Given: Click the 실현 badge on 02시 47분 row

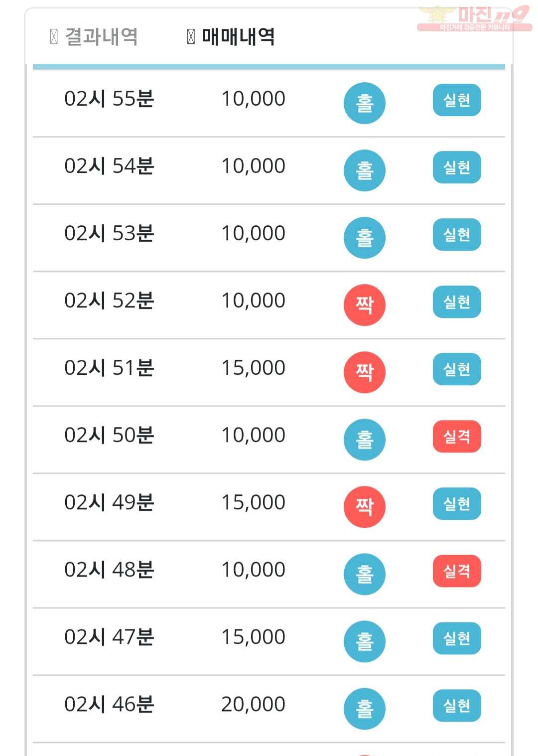Looking at the screenshot, I should [x=457, y=638].
